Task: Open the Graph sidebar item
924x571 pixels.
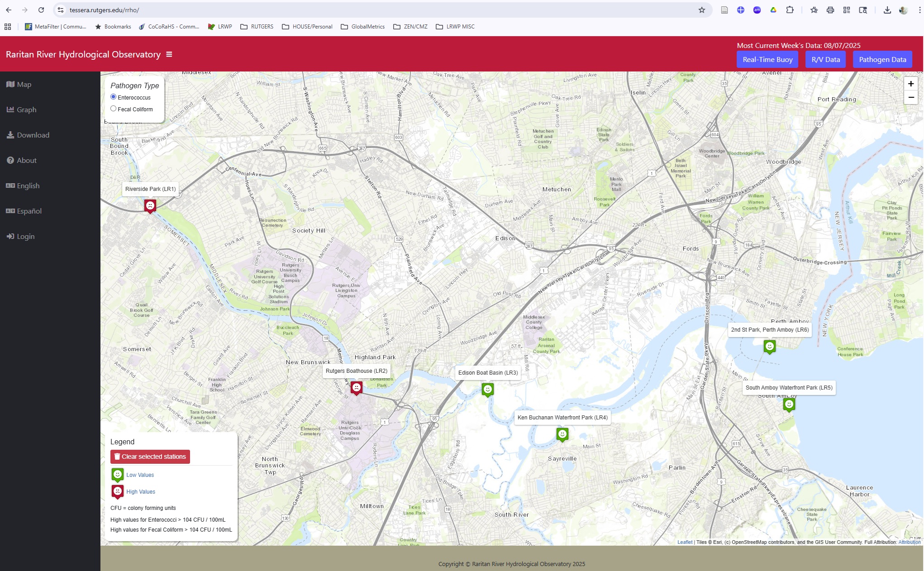Action: [26, 110]
